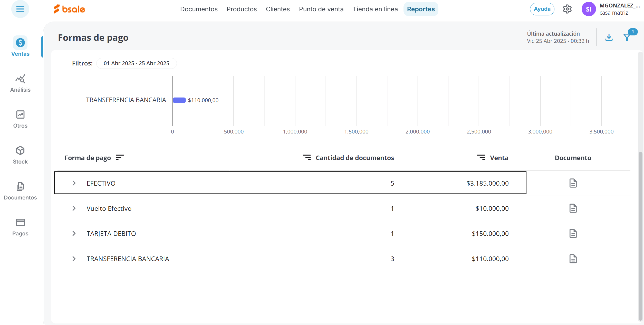
Task: Sort by the Cantidad de documentos column
Action: 307,158
